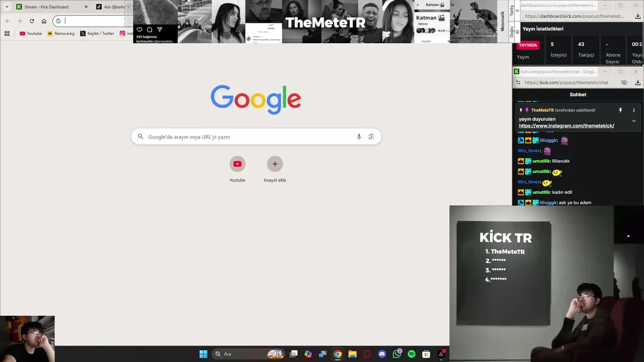Open the Youtube bookmark

point(31,34)
